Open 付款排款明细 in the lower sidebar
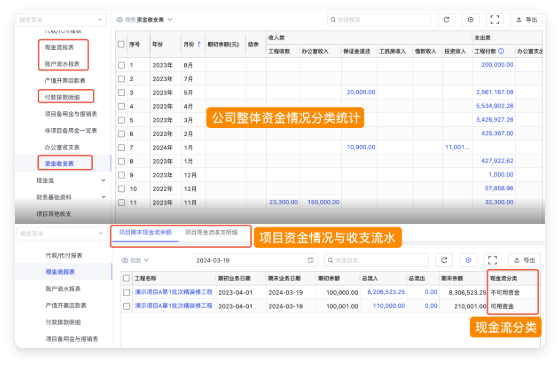Image resolution: width=560 pixels, height=367 pixels. click(x=63, y=322)
